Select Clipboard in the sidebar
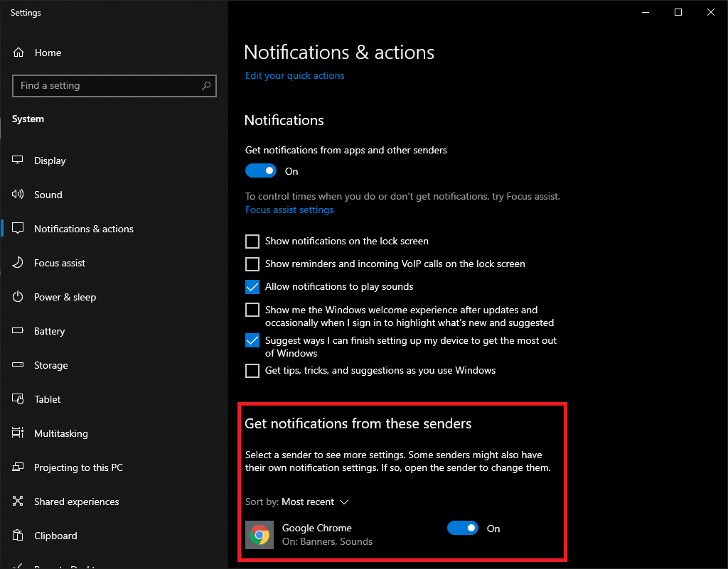728x569 pixels. click(55, 536)
